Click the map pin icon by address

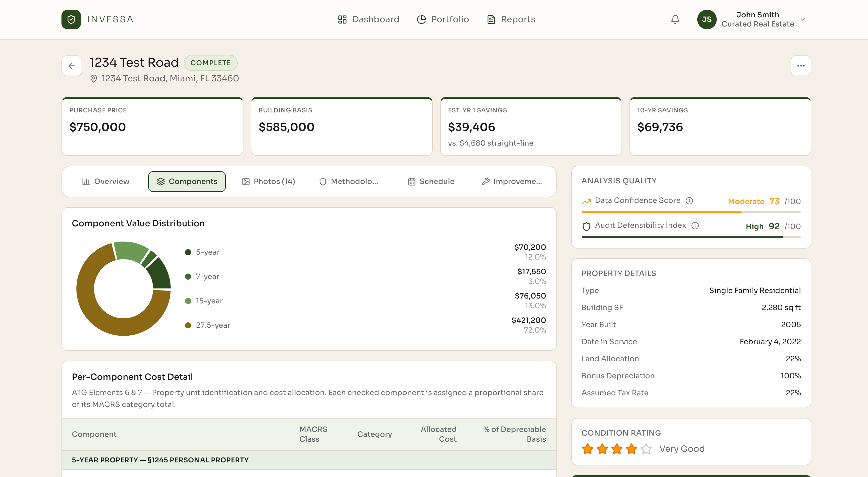click(x=94, y=79)
